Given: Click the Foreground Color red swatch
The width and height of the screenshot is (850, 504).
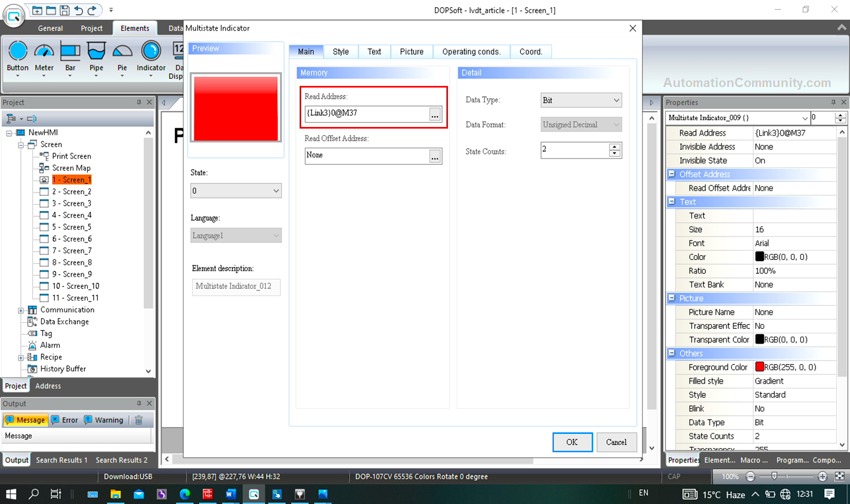Looking at the screenshot, I should 760,367.
